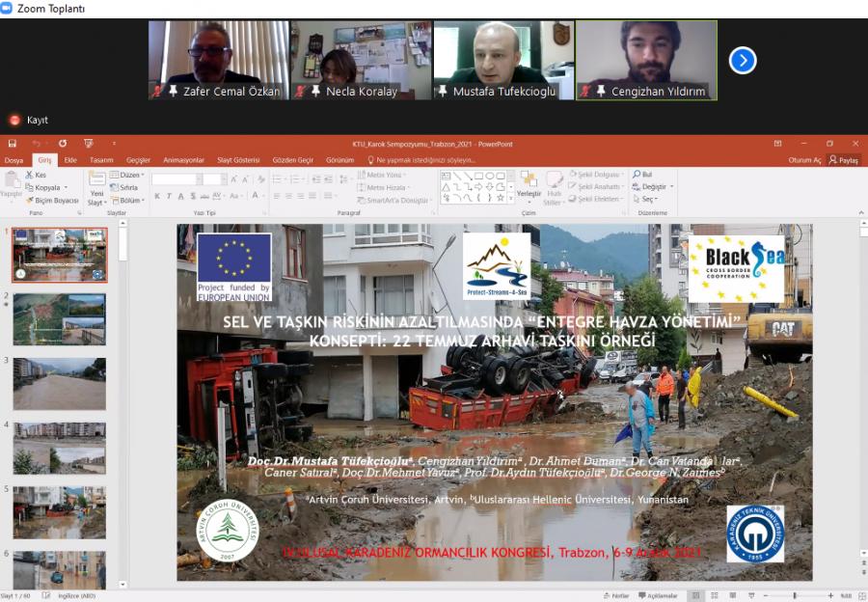868x602 pixels.
Task: Insert a text box from shapes gallery
Action: (447, 176)
